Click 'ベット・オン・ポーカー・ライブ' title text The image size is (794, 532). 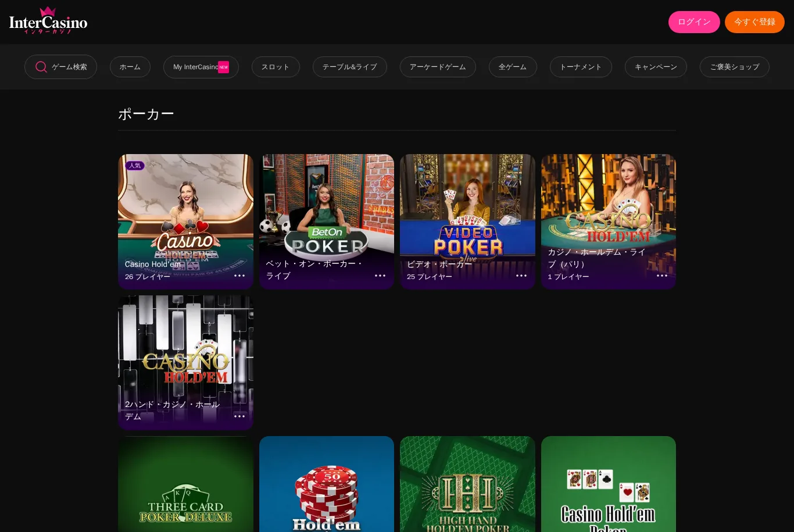tap(314, 270)
